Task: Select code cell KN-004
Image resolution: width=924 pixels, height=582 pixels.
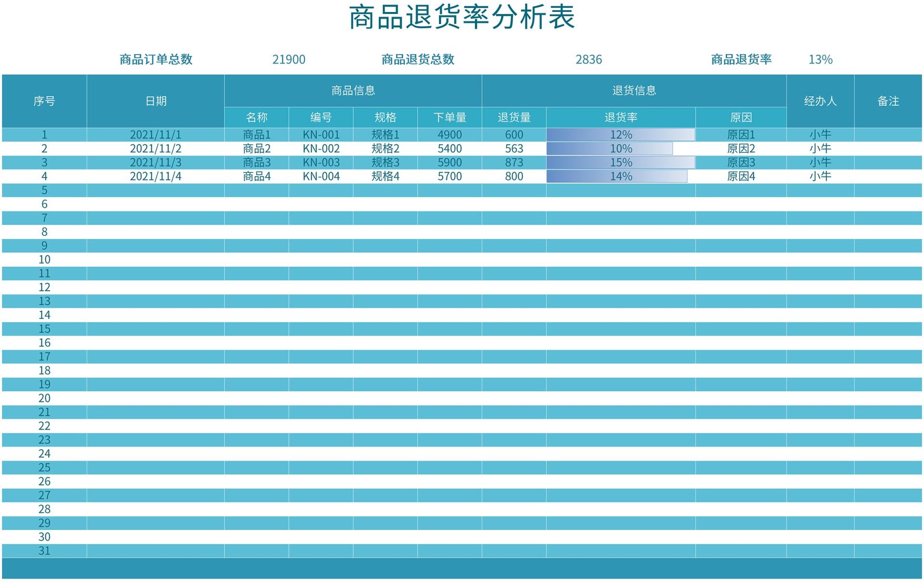Action: click(x=321, y=176)
